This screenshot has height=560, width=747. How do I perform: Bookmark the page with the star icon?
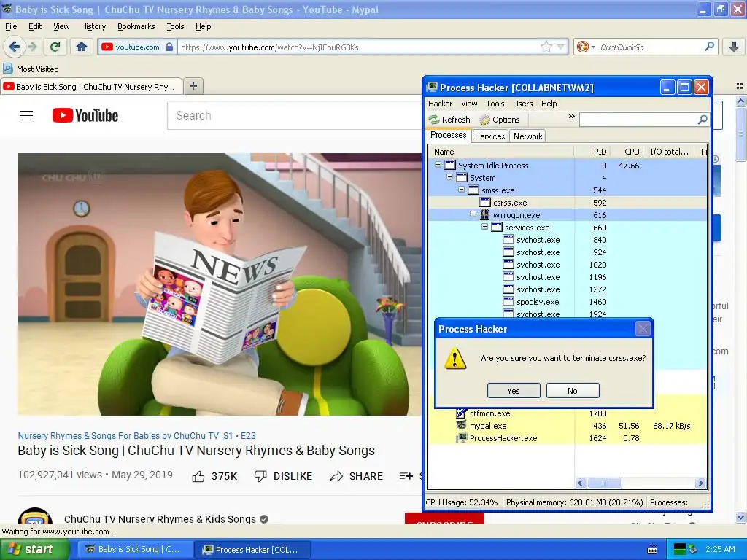tap(546, 47)
